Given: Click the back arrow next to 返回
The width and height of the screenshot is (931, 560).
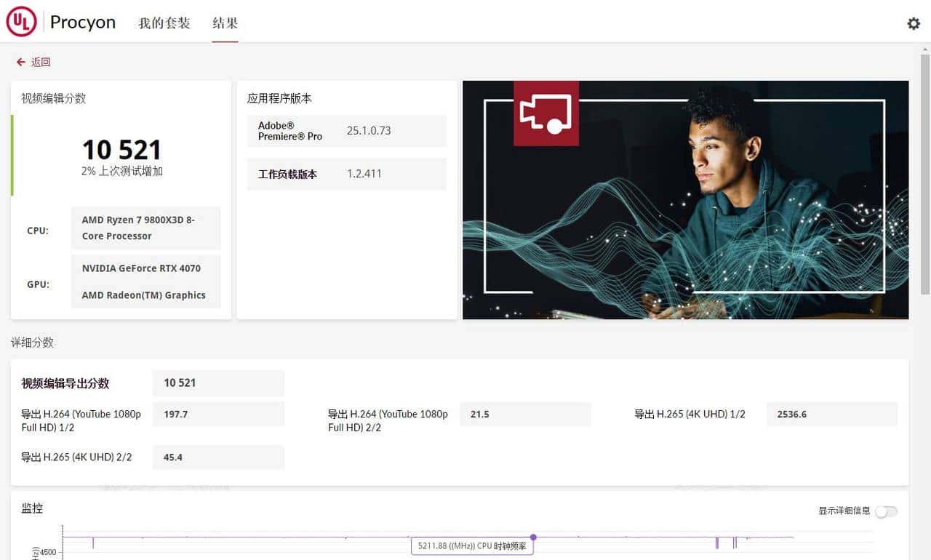Looking at the screenshot, I should click(20, 62).
